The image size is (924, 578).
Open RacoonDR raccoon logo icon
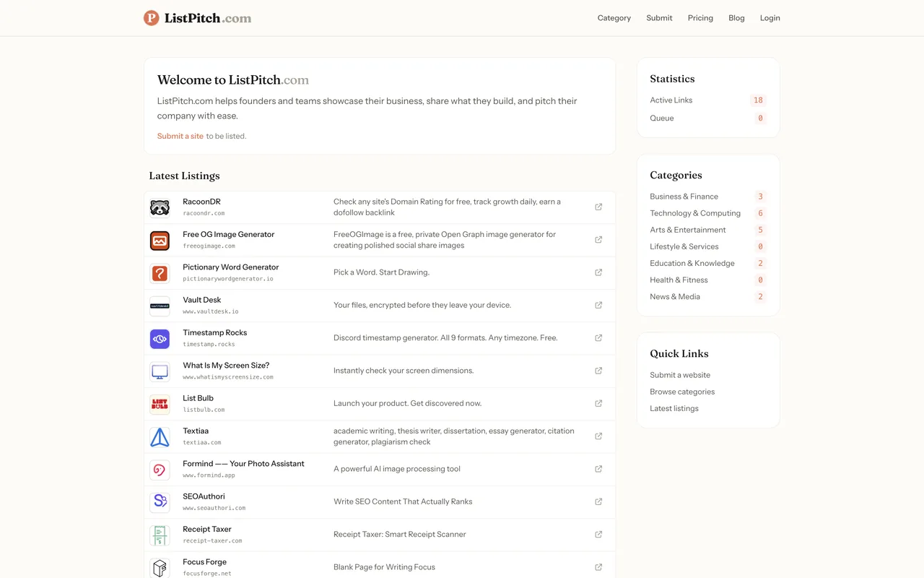click(160, 207)
